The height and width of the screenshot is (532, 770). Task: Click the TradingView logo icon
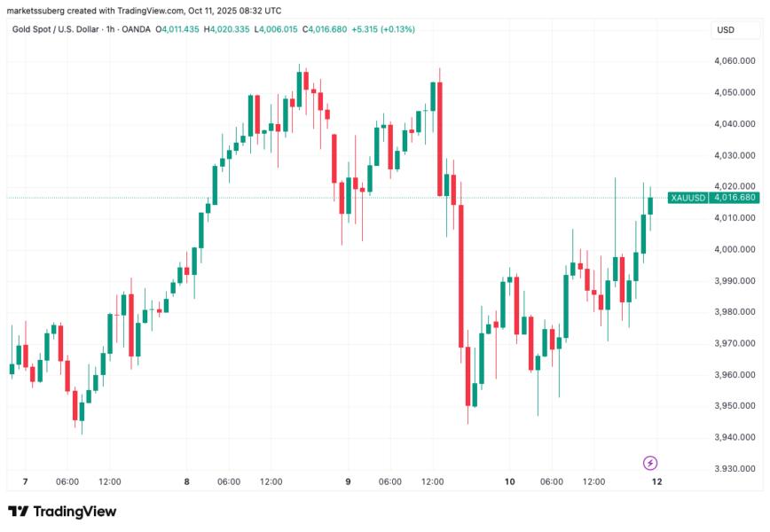pos(18,512)
